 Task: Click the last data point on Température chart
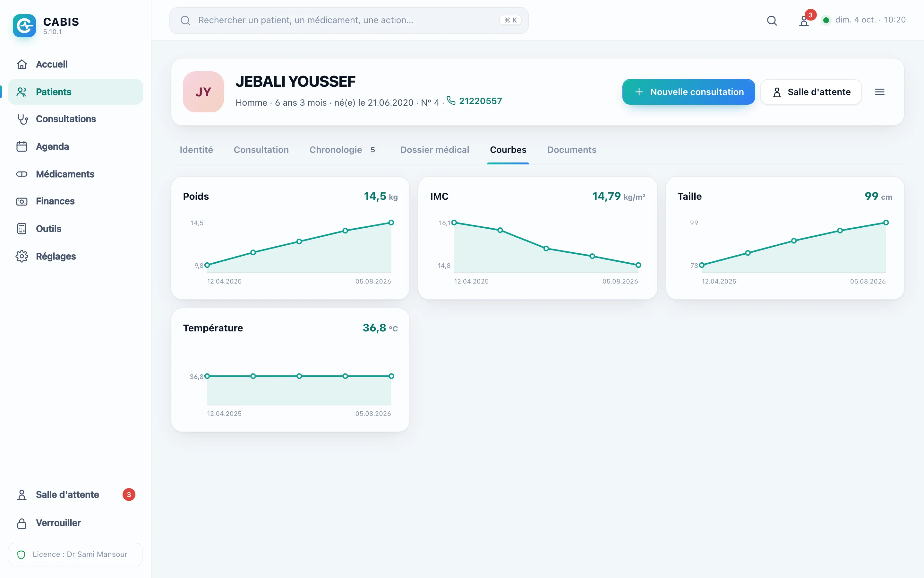tap(391, 376)
